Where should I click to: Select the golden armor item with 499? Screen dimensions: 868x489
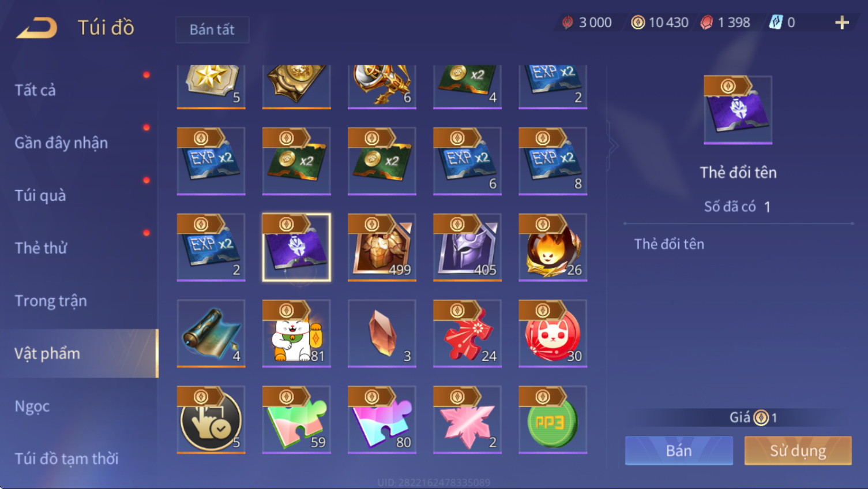tap(382, 247)
